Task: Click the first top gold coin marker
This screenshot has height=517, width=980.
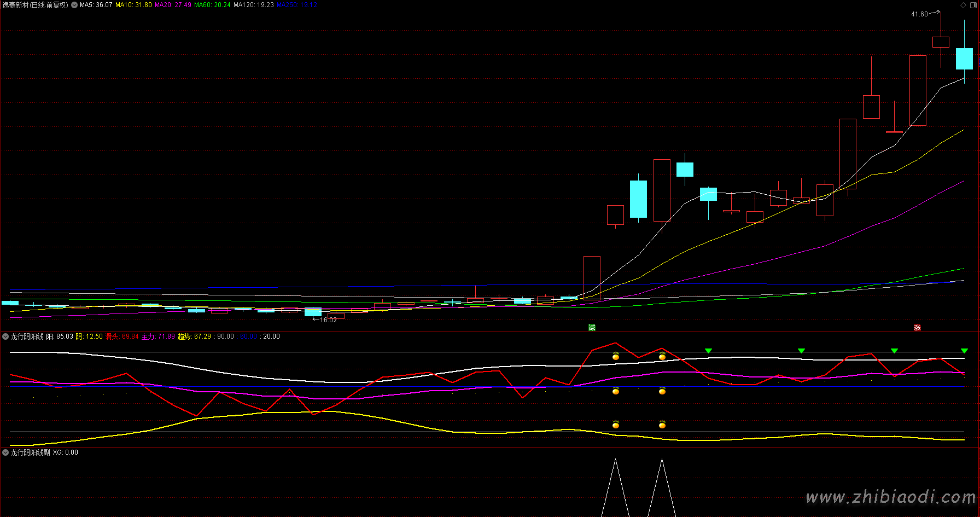Action: point(616,357)
